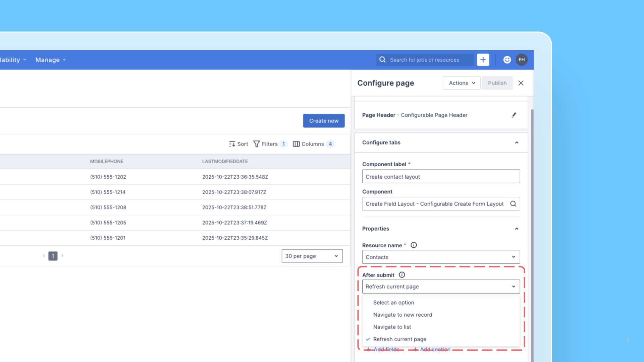
Task: Edit Page Header with pencil icon
Action: pos(514,115)
